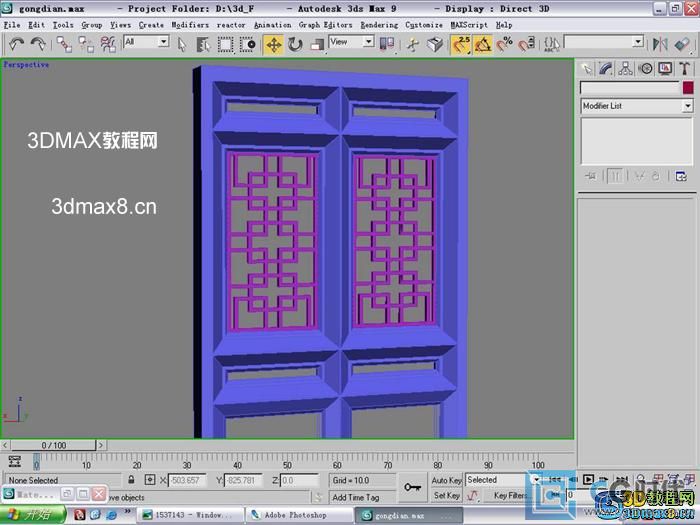Viewport: 700px width, 525px height.
Task: Click the large Set Keys key button
Action: (412, 487)
